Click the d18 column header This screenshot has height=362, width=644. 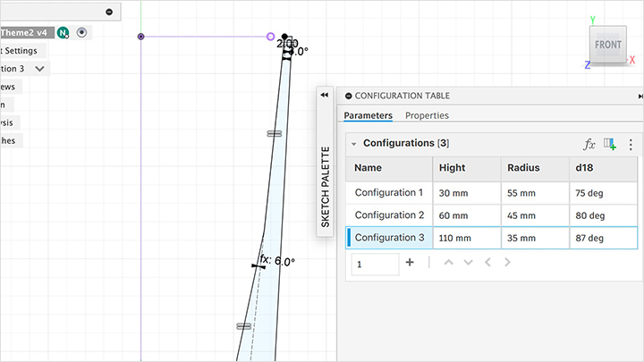point(603,168)
